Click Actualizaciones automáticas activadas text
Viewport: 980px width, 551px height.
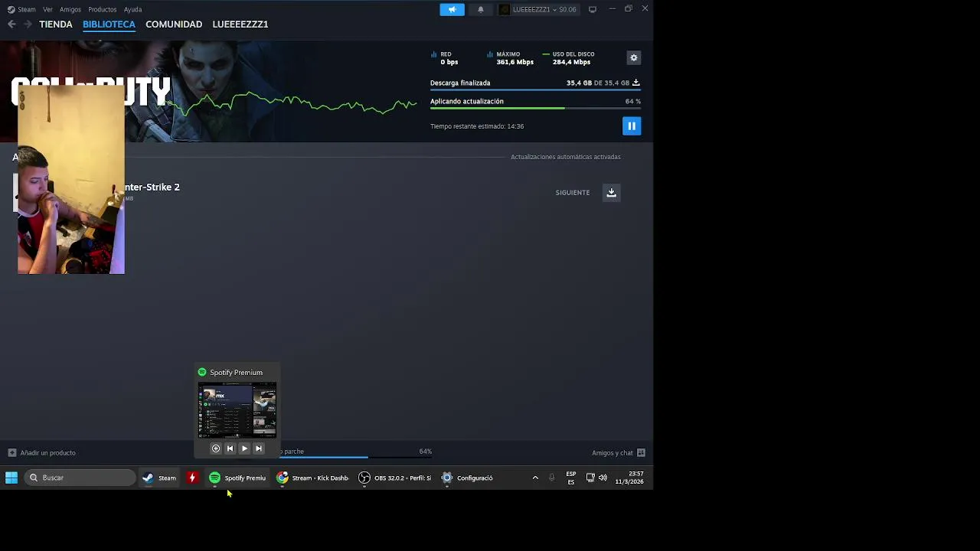(566, 157)
